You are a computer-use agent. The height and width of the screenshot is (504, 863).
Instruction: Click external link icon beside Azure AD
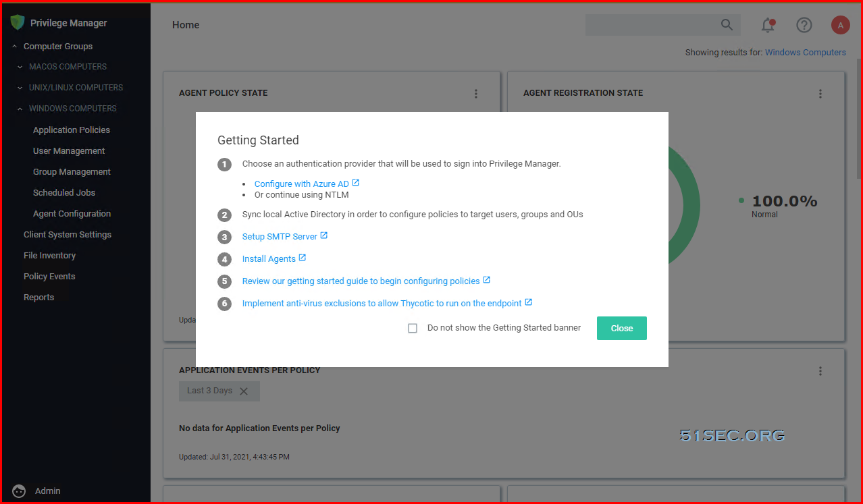(x=356, y=183)
